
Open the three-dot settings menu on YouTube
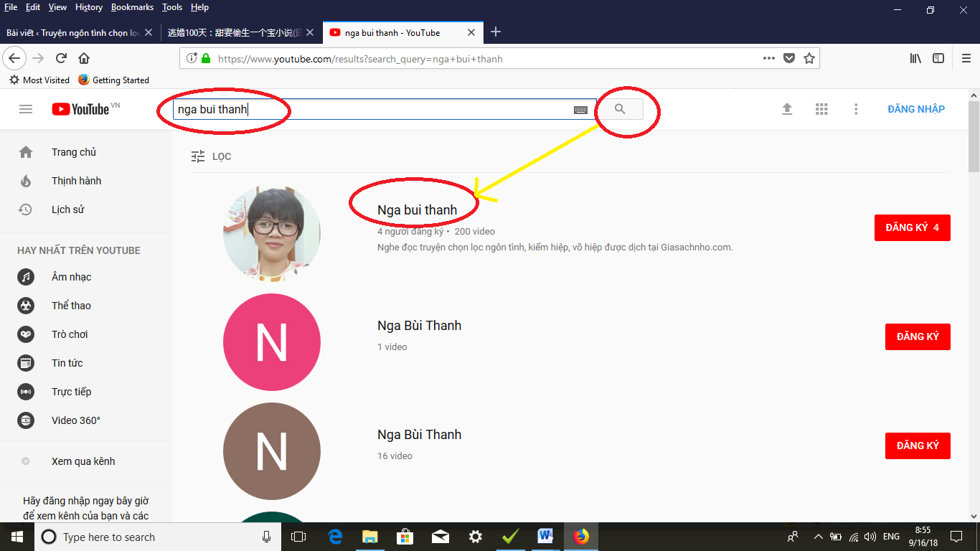point(856,109)
